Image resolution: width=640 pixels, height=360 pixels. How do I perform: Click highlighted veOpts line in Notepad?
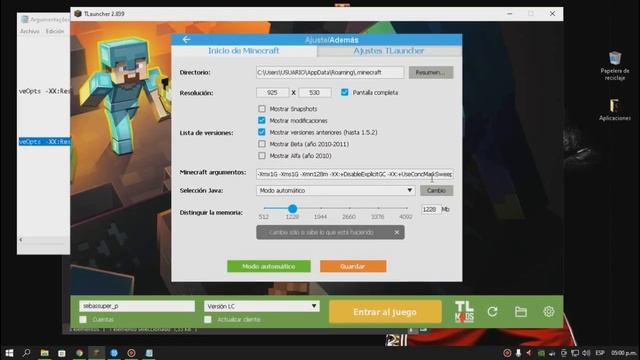[x=44, y=142]
